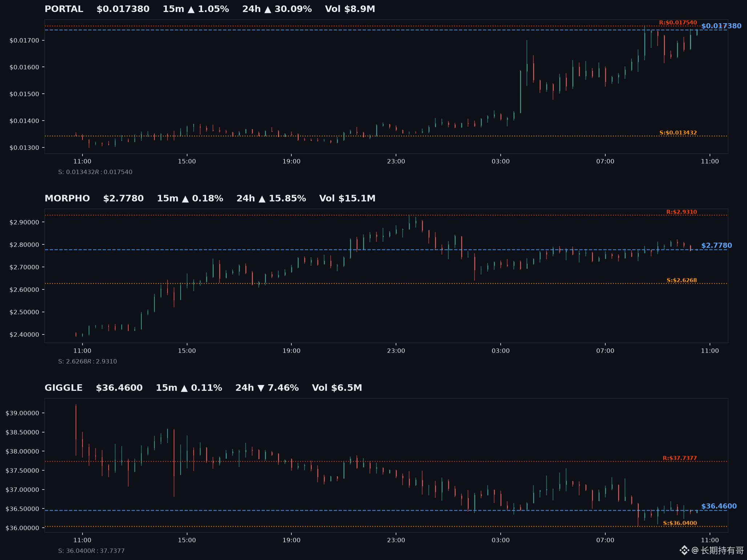
Task: Click the S:$36.0400 support label
Action: pyautogui.click(x=680, y=523)
